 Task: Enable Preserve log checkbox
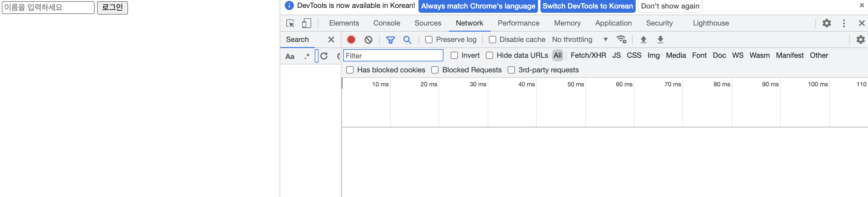click(x=429, y=40)
